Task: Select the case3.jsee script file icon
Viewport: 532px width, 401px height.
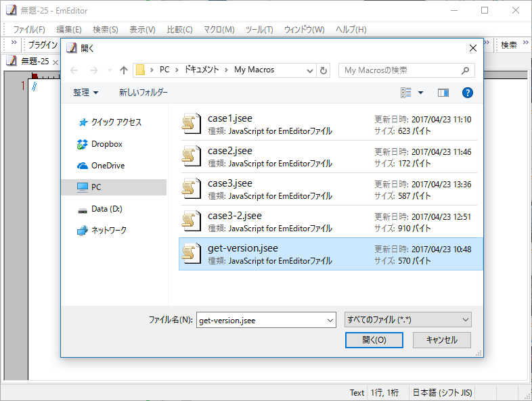Action: click(x=192, y=189)
